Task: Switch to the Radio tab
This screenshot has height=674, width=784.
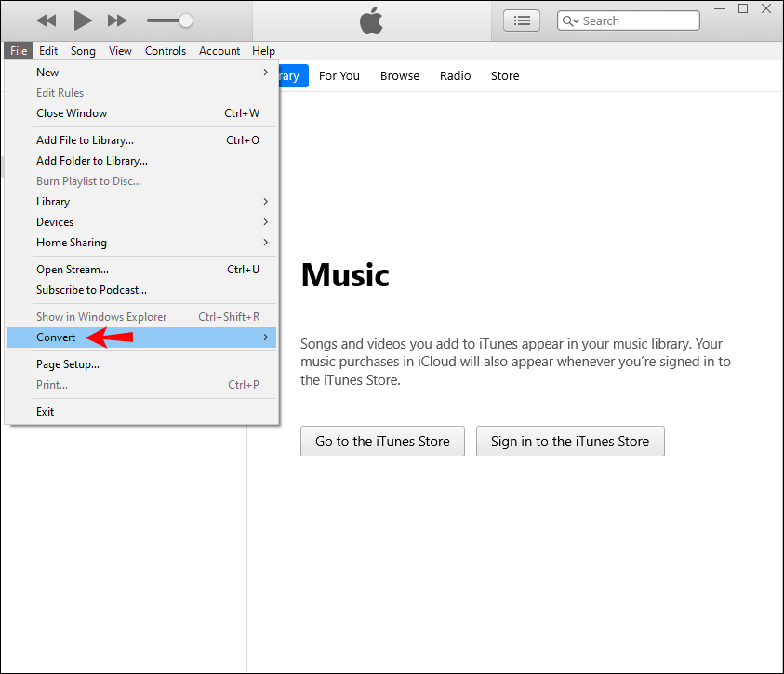Action: pos(455,76)
